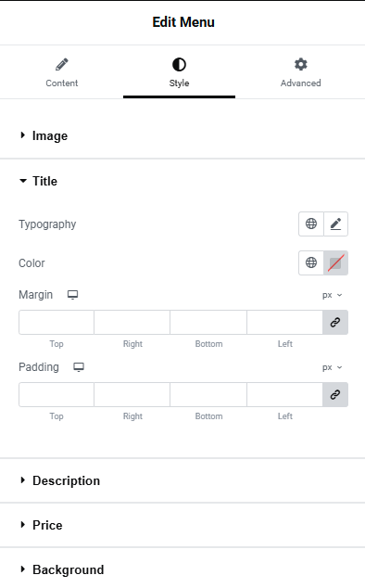
Task: Click the Typography global fonts globe icon
Action: tap(311, 224)
